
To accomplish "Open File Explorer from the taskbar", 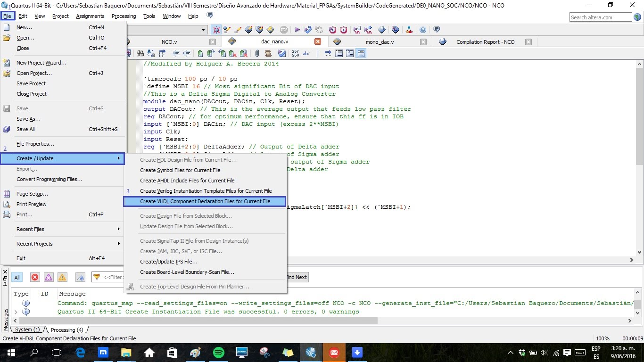I will coord(126,352).
